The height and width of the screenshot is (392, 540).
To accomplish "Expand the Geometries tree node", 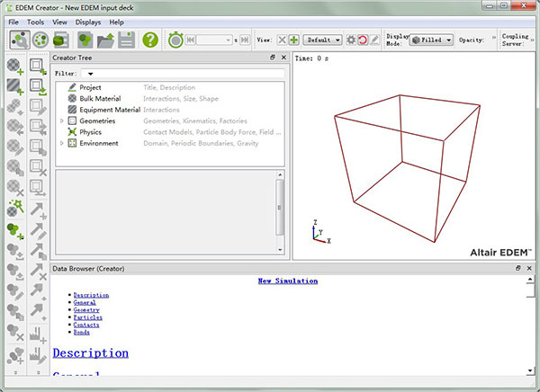I will click(x=62, y=120).
